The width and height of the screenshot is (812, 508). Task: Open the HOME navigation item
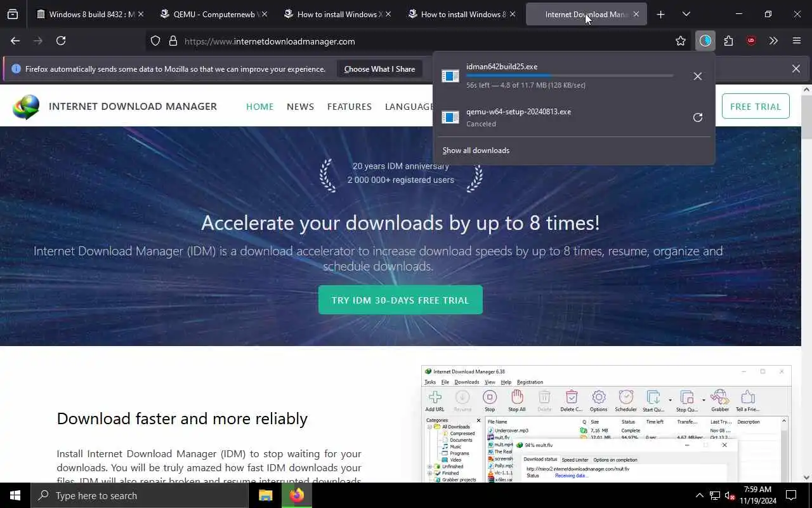click(x=260, y=107)
